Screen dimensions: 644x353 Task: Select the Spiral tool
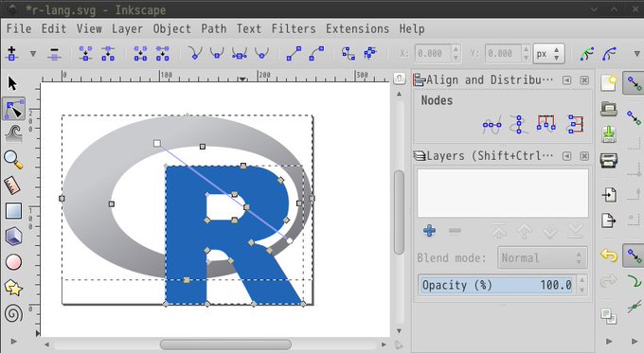[x=13, y=313]
